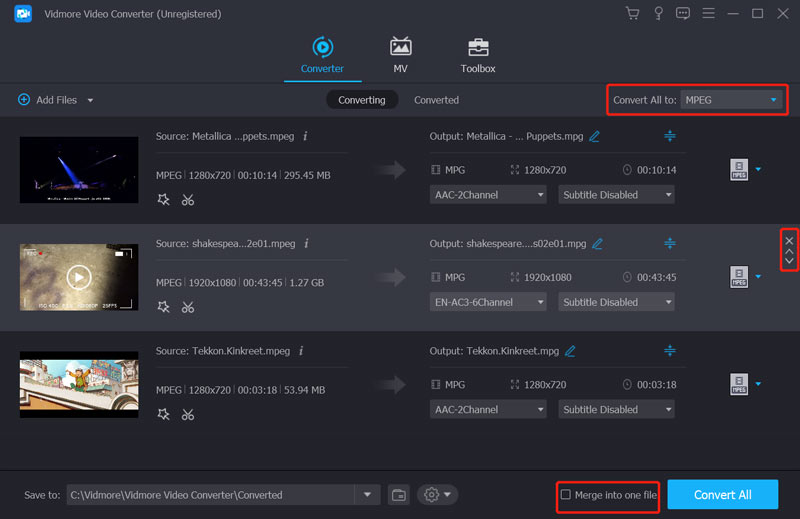Image resolution: width=800 pixels, height=519 pixels.
Task: Open the MV tab
Action: (400, 54)
